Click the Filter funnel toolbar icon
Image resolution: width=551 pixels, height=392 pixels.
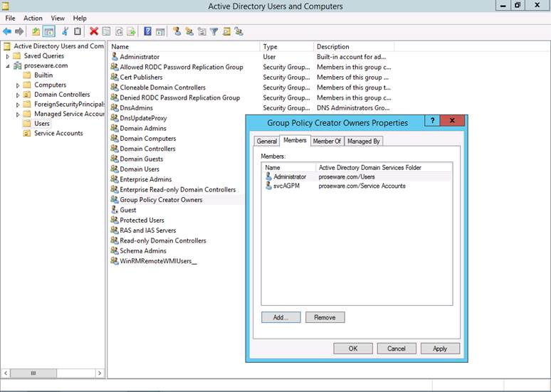(214, 31)
